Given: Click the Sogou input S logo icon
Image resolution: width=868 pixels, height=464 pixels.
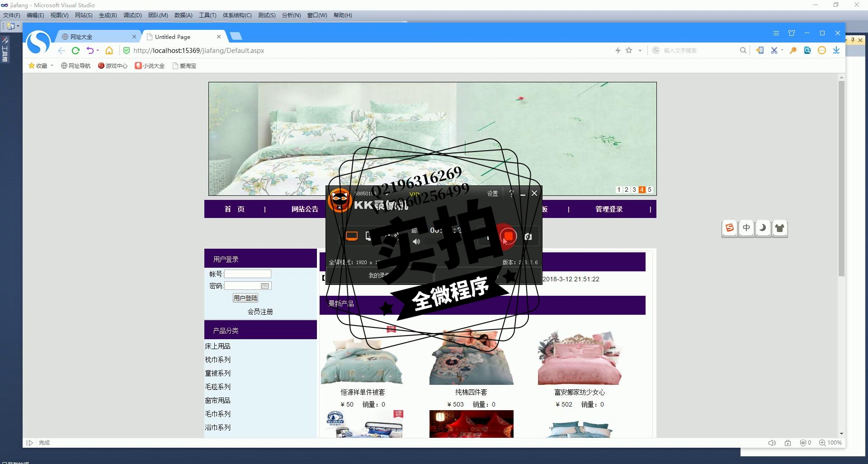Looking at the screenshot, I should point(729,228).
